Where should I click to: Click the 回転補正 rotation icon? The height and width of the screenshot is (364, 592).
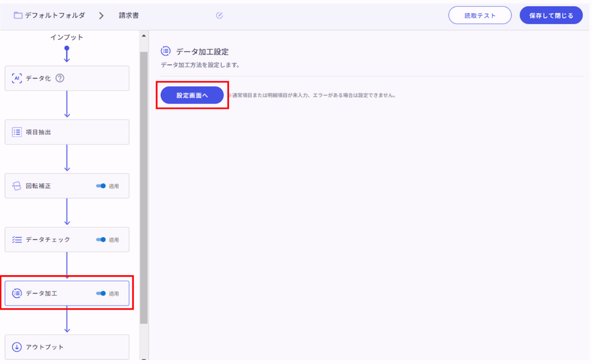pos(16,186)
